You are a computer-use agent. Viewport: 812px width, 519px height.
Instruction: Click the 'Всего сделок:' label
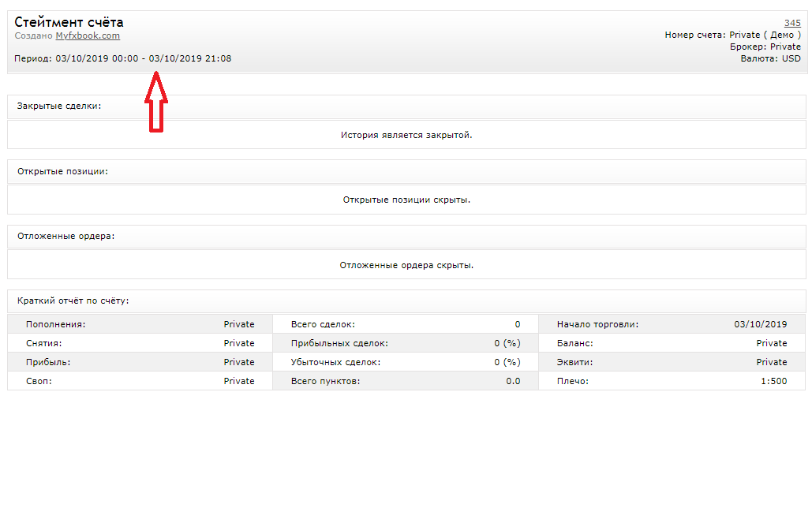point(323,324)
